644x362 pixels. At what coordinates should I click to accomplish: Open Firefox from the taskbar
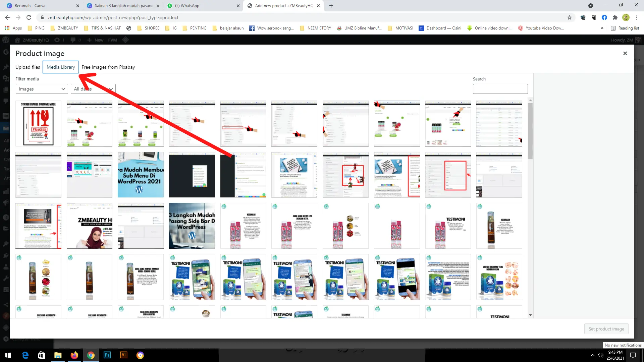(x=74, y=355)
